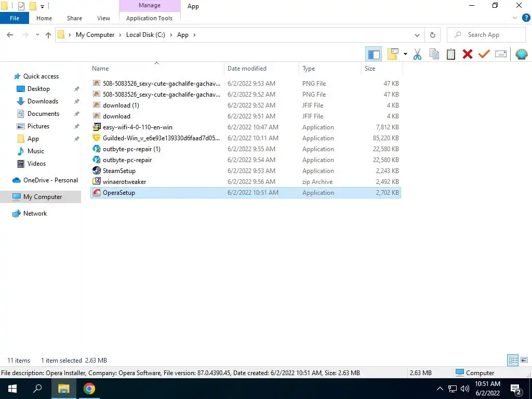532x399 pixels.
Task: Open the address bar history dropdown
Action: tap(417, 35)
